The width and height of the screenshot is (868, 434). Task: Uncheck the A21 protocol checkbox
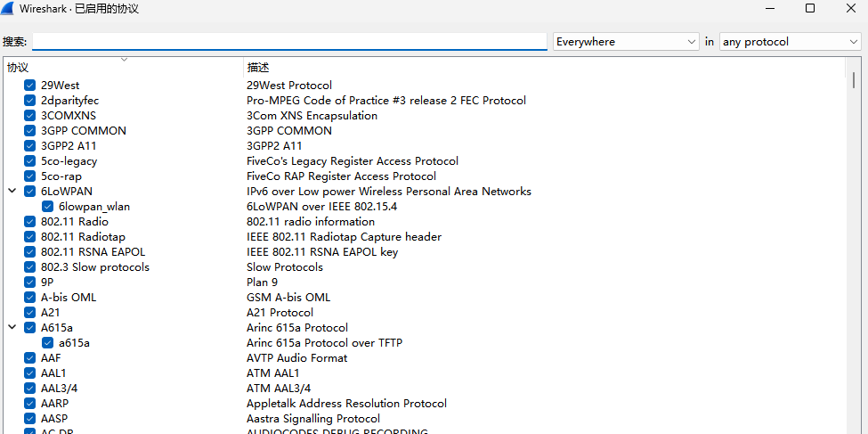coord(30,313)
